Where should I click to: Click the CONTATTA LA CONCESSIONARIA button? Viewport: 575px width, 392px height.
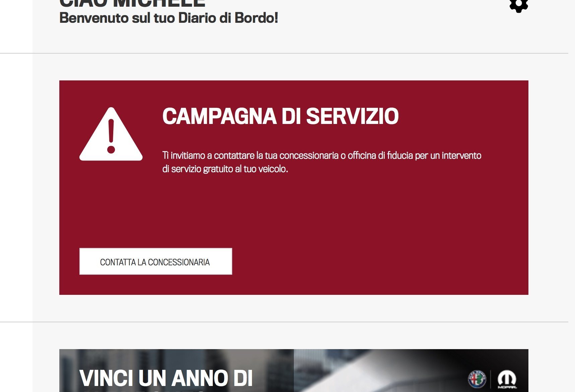(x=156, y=261)
